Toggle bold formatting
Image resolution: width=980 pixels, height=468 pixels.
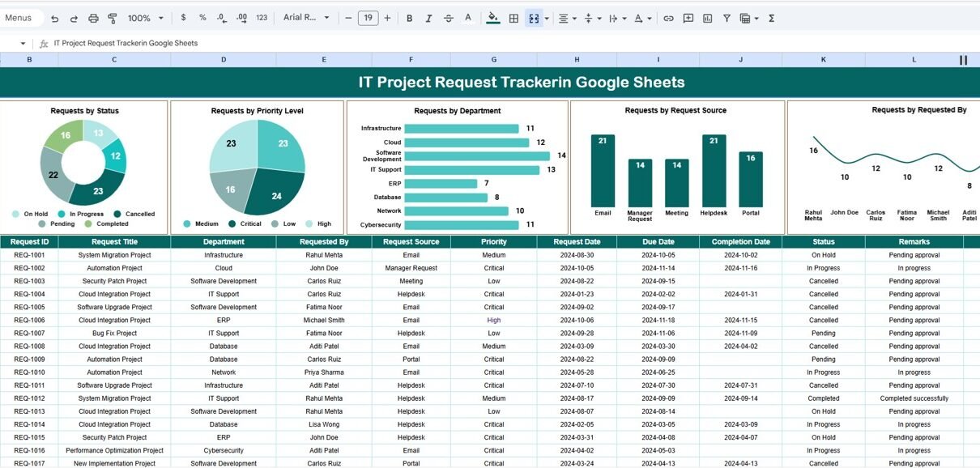[409, 18]
